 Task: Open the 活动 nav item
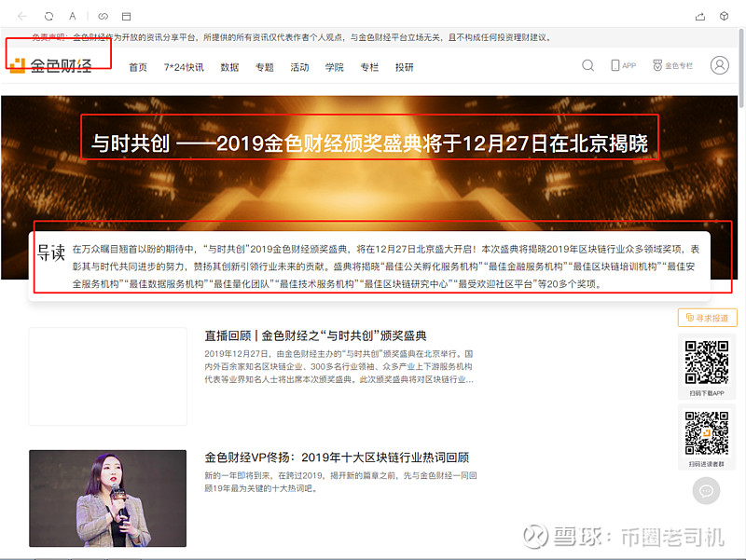tap(299, 67)
